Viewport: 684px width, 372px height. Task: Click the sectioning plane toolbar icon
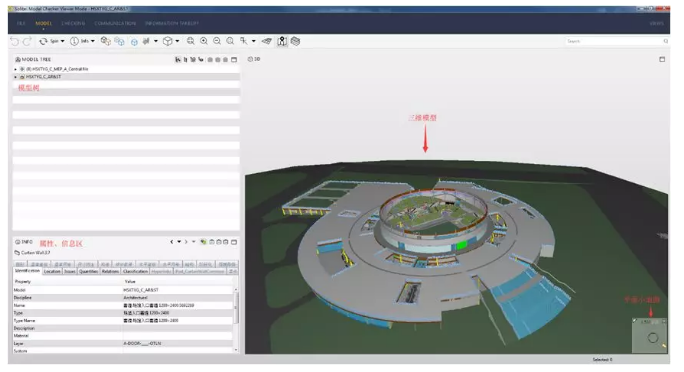tap(267, 41)
